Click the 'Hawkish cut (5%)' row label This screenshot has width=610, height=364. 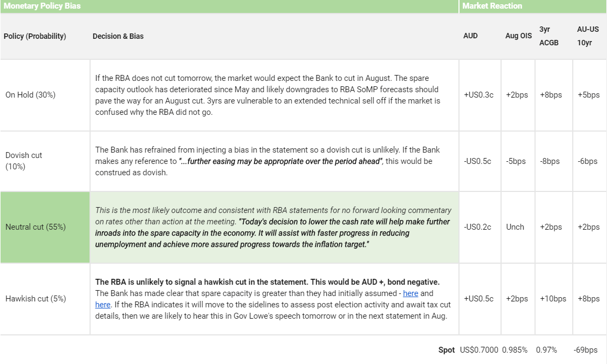click(36, 299)
